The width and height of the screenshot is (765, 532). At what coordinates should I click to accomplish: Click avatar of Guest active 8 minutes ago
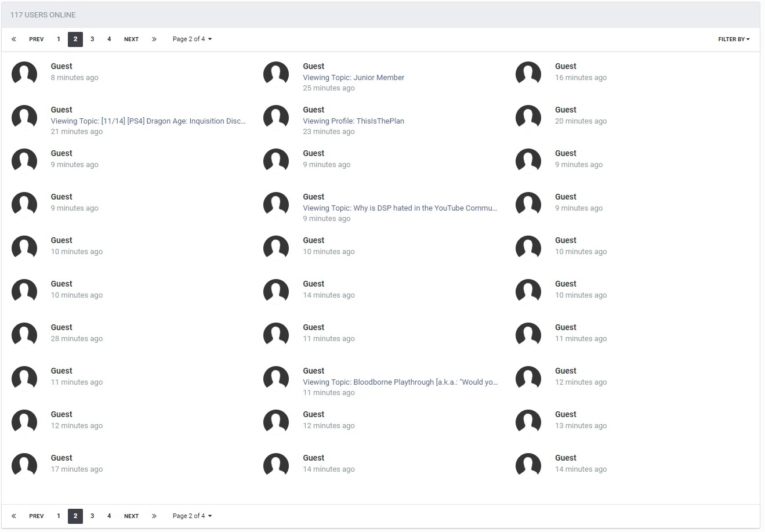pyautogui.click(x=24, y=74)
